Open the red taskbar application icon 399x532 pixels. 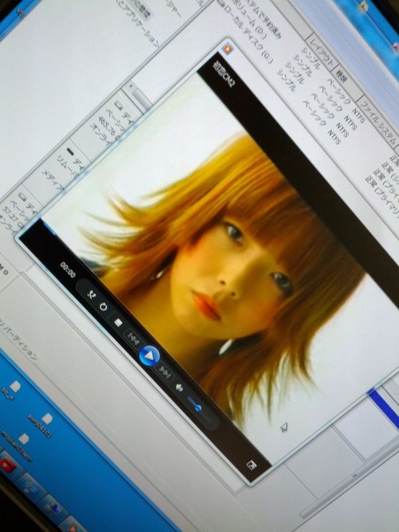click(x=7, y=465)
